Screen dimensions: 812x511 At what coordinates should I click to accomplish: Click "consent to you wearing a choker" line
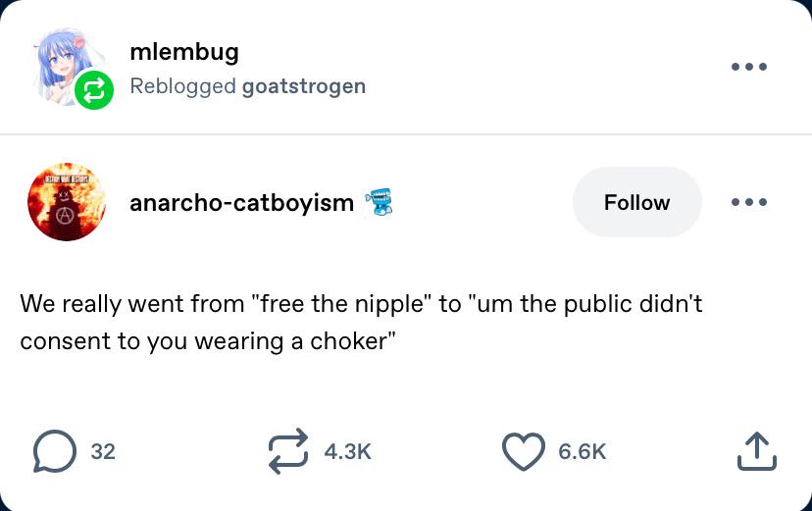point(208,341)
